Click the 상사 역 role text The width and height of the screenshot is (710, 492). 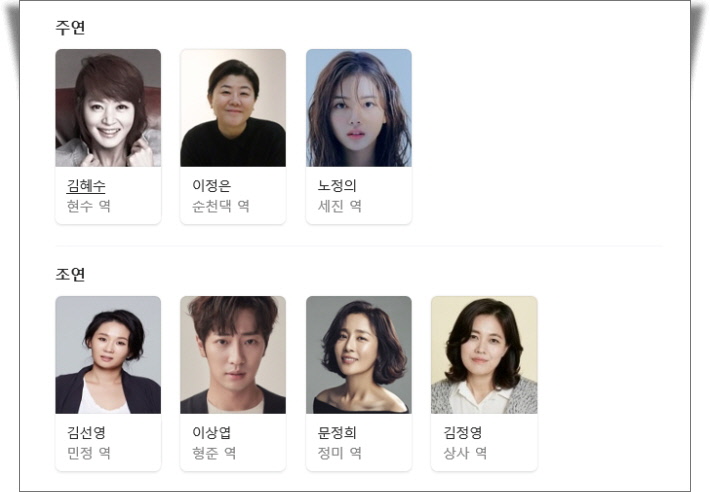click(465, 454)
